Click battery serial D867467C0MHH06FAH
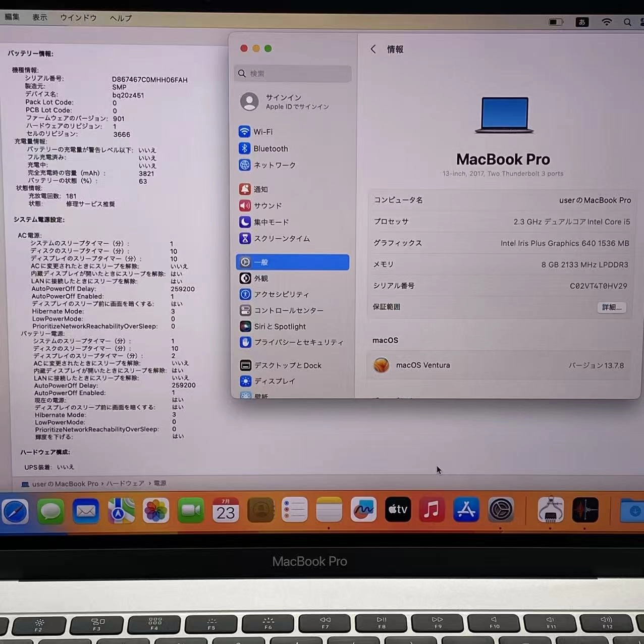The height and width of the screenshot is (644, 644). (x=149, y=80)
